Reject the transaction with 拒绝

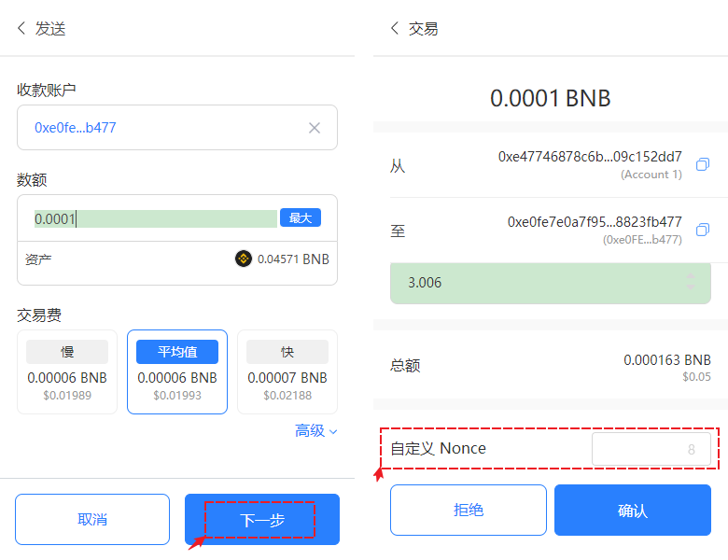tap(468, 511)
